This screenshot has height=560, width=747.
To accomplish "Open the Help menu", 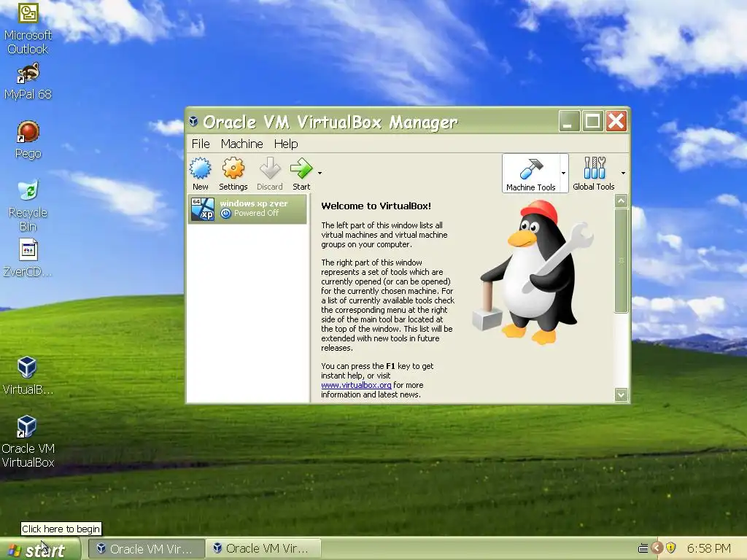I will (x=286, y=144).
